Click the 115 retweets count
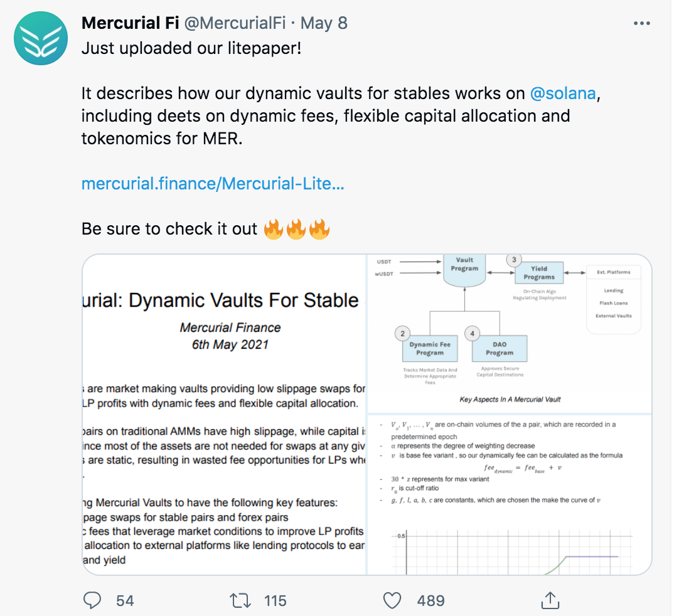The image size is (674, 616). 275,600
